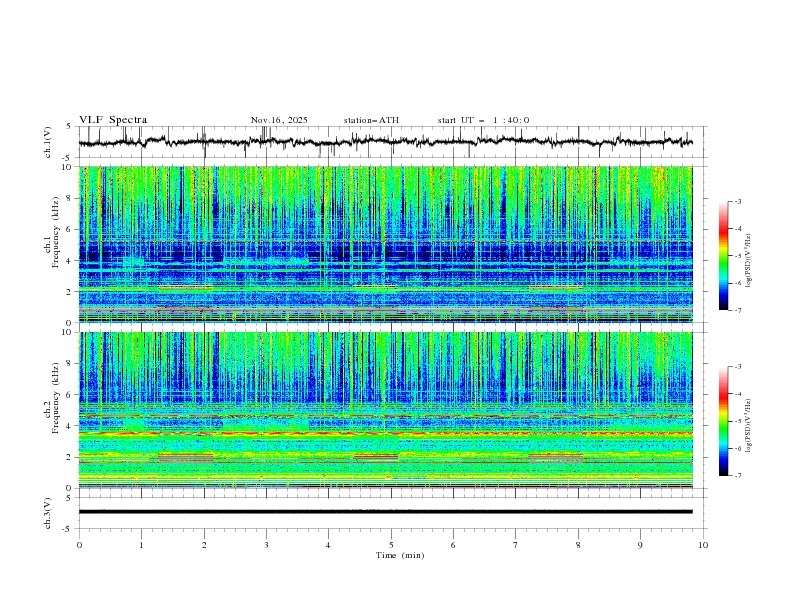Screen dimensions: 792x612
Task: Click the 'start UT = 1 :40: 0' text
Action: click(483, 120)
